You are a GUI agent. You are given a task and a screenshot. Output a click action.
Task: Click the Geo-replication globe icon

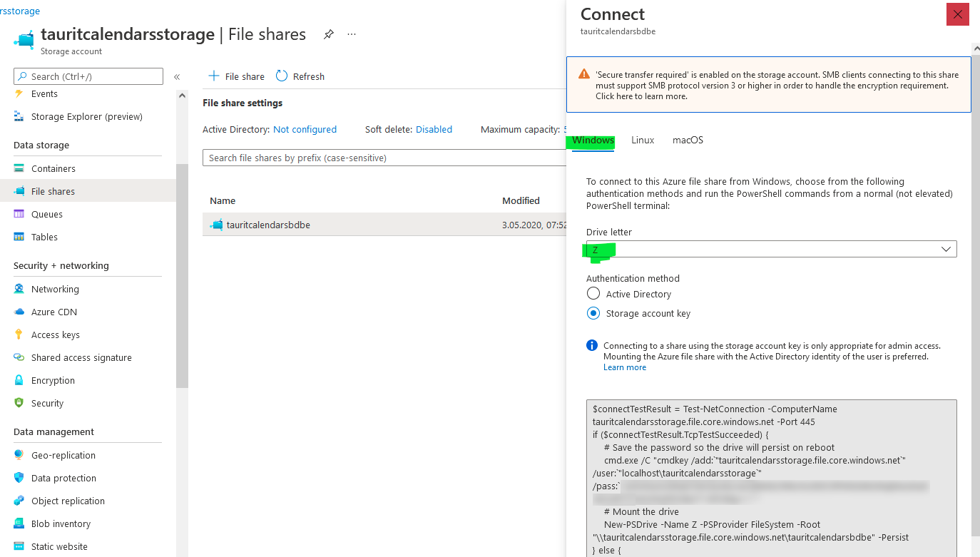19,456
